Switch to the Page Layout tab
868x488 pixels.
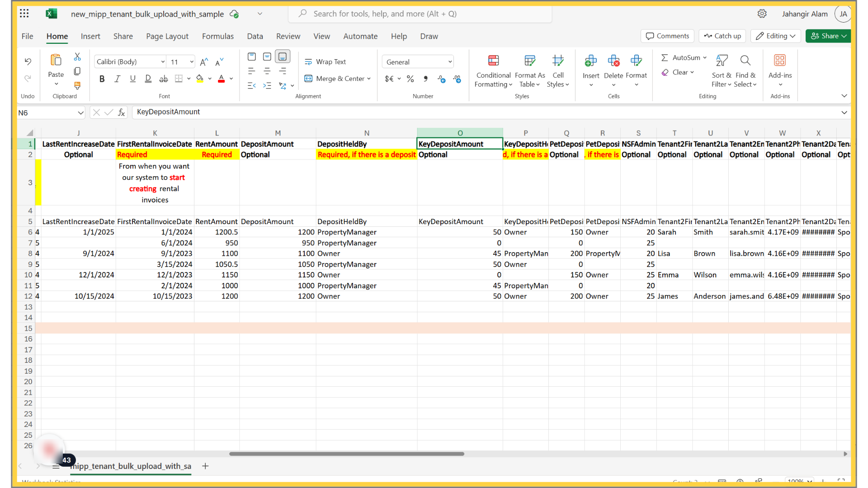tap(167, 36)
